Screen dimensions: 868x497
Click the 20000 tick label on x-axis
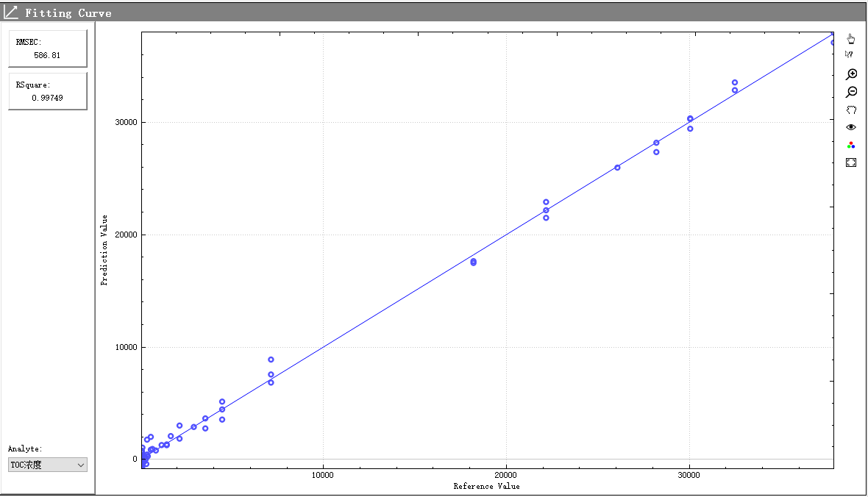tap(505, 475)
